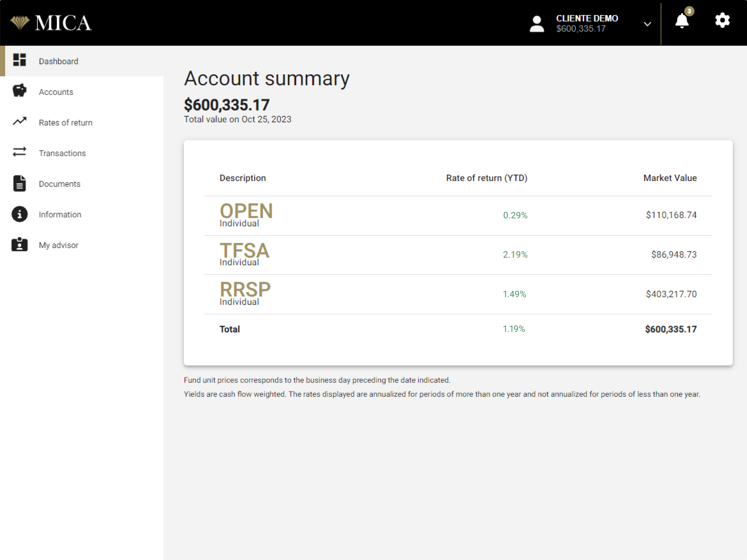Click the 2.19% rate of return value
The width and height of the screenshot is (747, 560).
515,254
